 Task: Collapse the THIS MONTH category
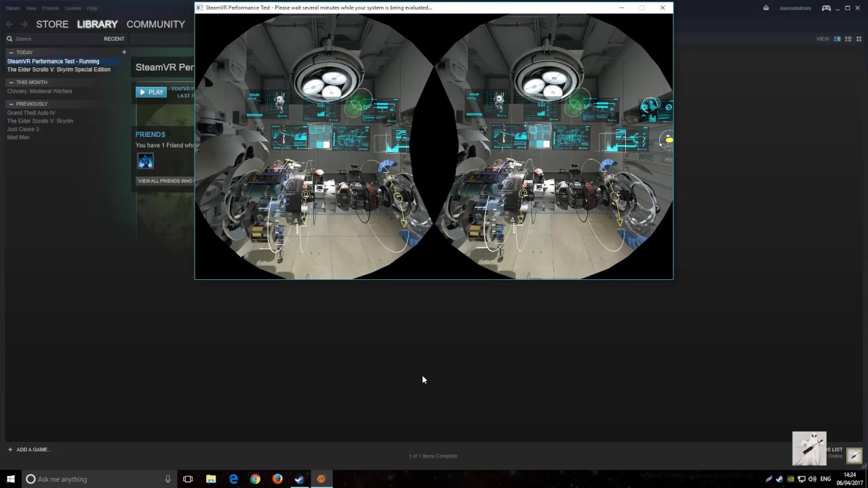tap(11, 82)
